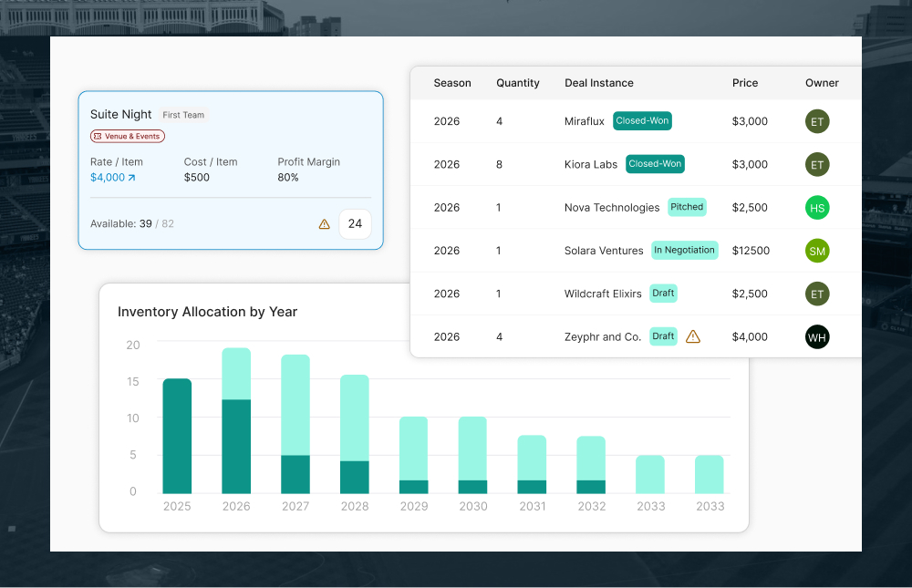Toggle the Draft status on Wildcraft Elixirs
This screenshot has width=912, height=588.
click(663, 293)
